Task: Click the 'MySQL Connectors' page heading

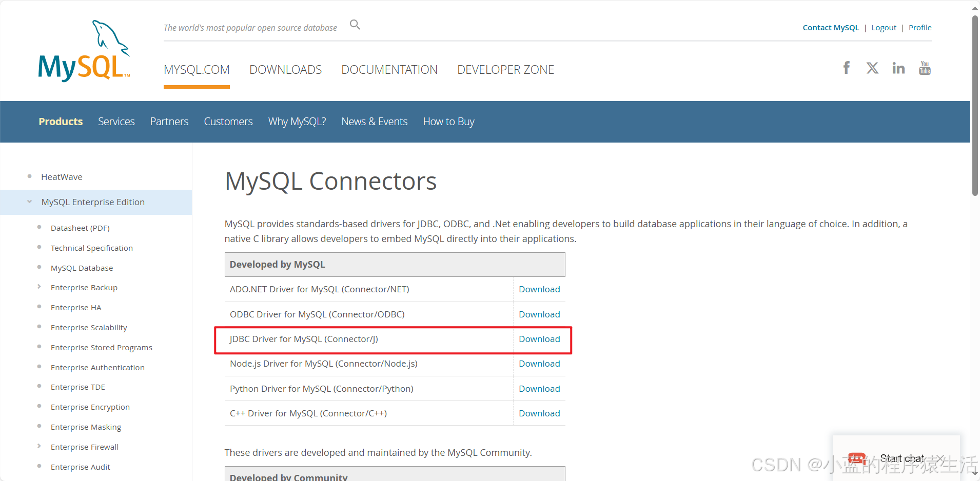Action: pyautogui.click(x=330, y=181)
